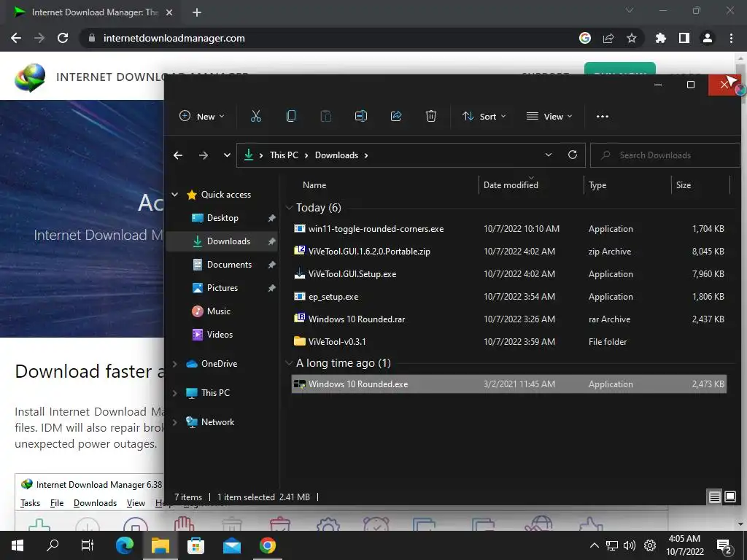Open Windows Start menu
The height and width of the screenshot is (560, 747).
[x=18, y=545]
